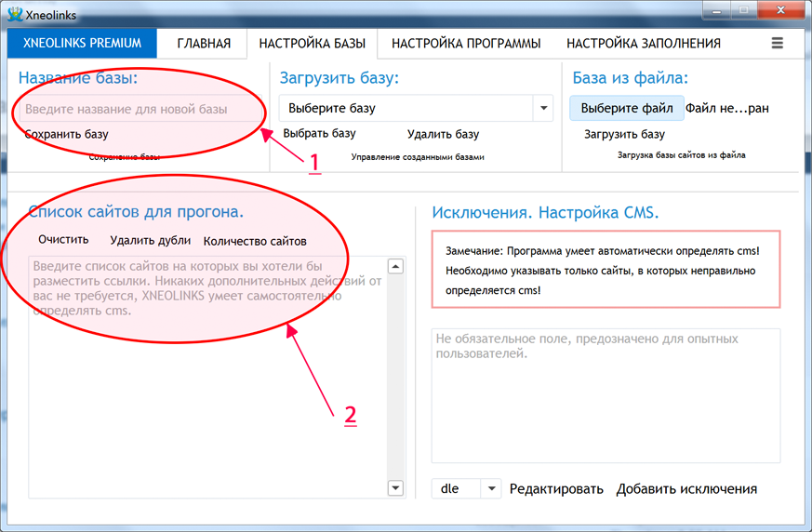The image size is (812, 532).
Task: Click Выберите файл button
Action: [x=627, y=108]
